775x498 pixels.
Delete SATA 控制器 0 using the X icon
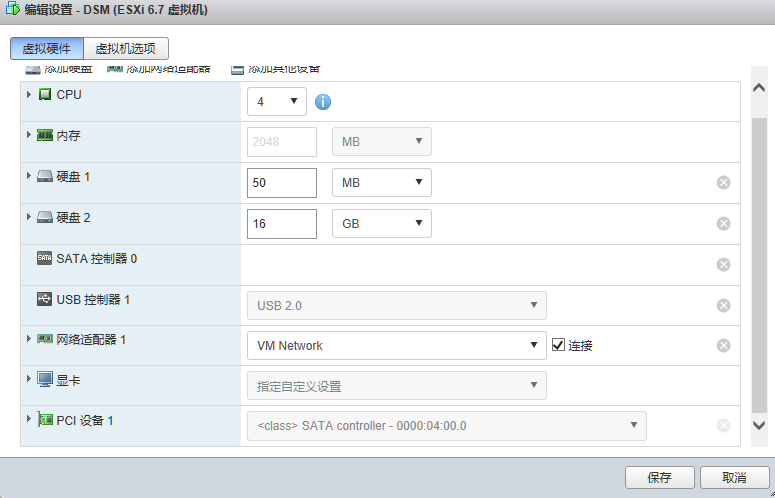(723, 265)
